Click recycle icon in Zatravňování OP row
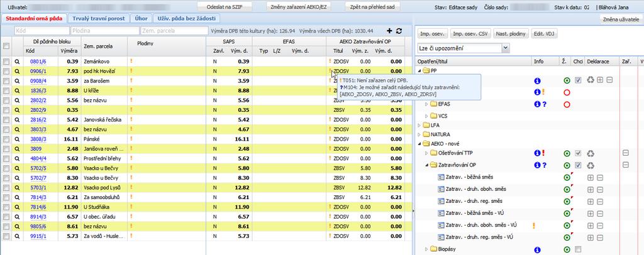 pyautogui.click(x=590, y=165)
